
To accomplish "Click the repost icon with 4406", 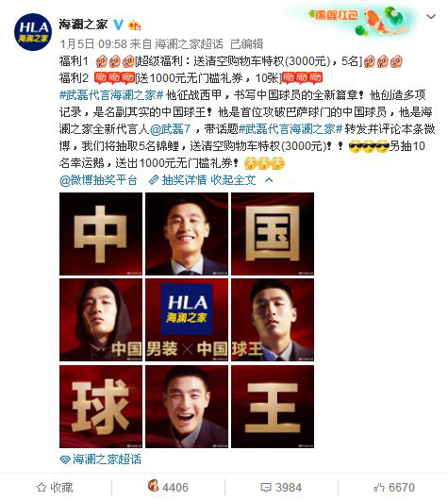I will point(168,487).
